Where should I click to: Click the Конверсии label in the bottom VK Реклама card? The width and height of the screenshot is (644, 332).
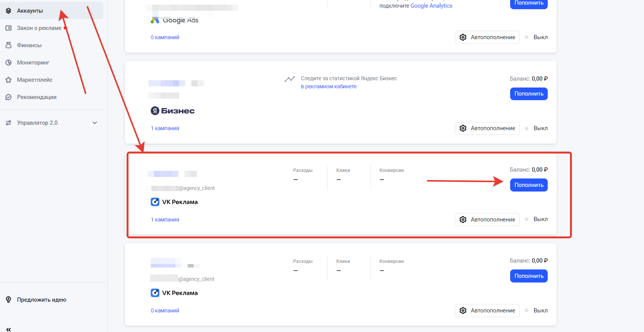(x=391, y=261)
